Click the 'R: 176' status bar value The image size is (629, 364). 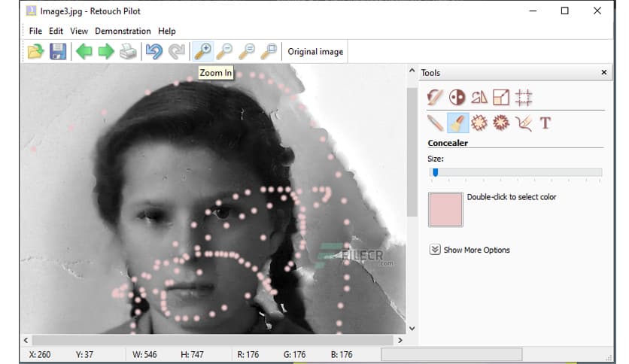pos(248,355)
